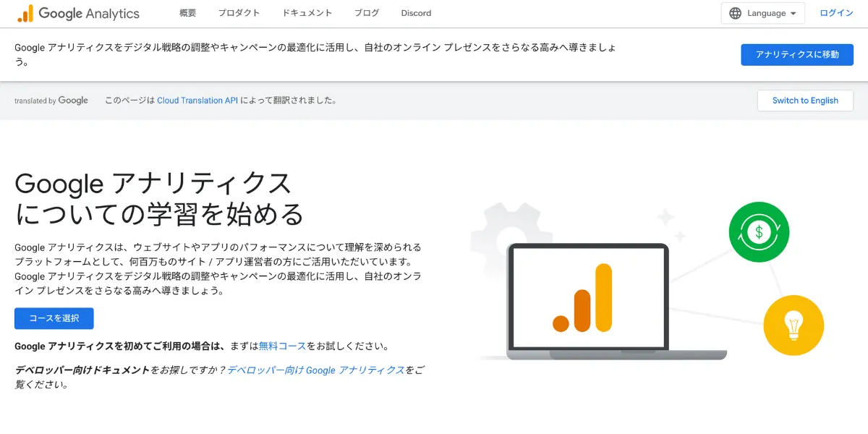The height and width of the screenshot is (434, 868).
Task: Open the Language dropdown arrow
Action: pyautogui.click(x=793, y=13)
